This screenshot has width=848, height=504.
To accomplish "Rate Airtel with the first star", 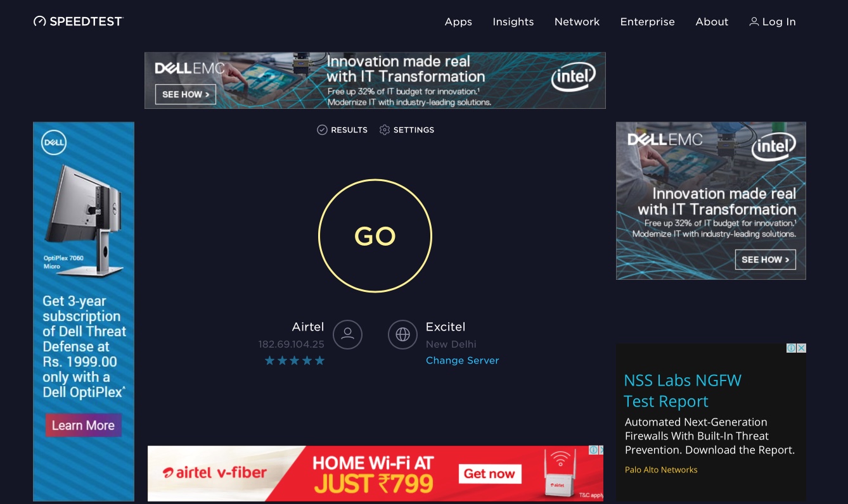I will pyautogui.click(x=270, y=360).
